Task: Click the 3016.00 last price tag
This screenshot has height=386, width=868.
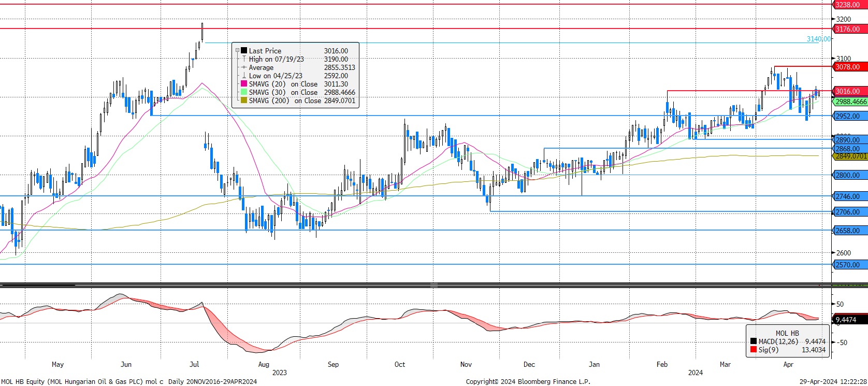Action: click(849, 91)
